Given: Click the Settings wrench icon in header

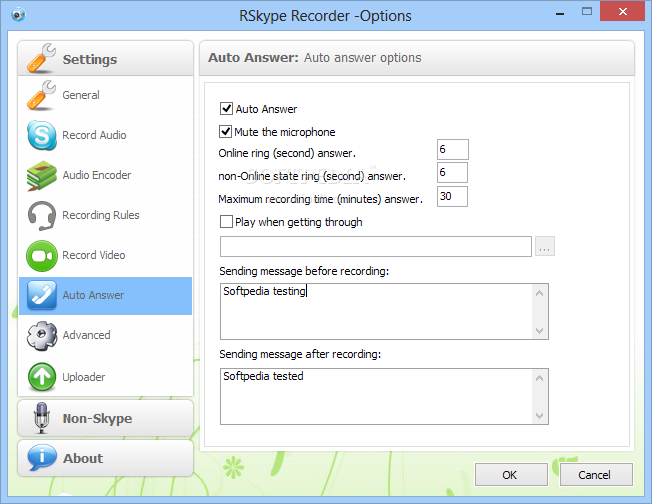Looking at the screenshot, I should [x=41, y=58].
